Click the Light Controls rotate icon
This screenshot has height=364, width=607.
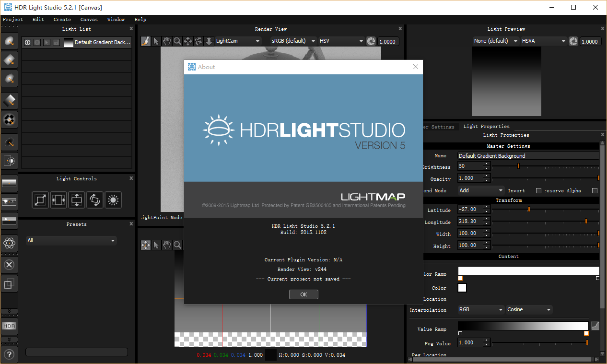coord(95,200)
